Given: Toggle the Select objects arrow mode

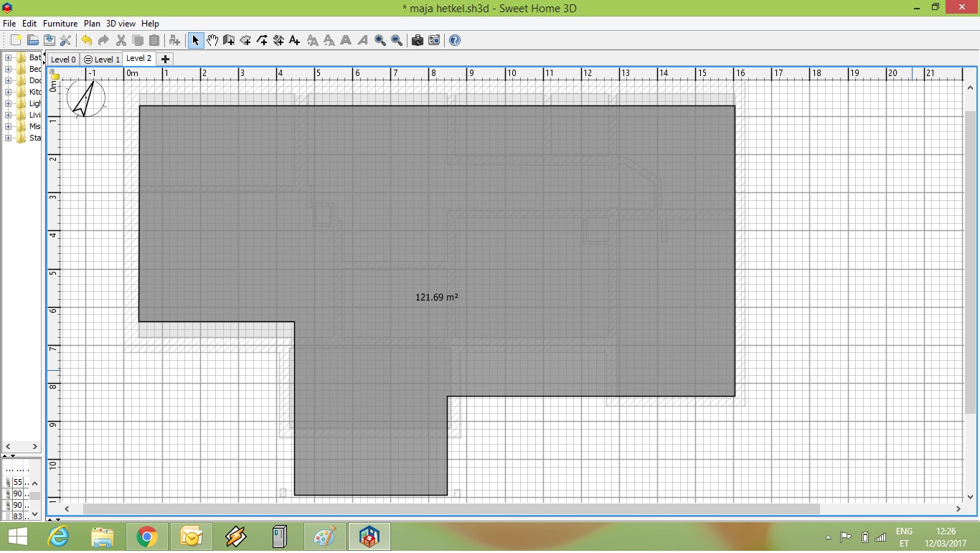Looking at the screenshot, I should pyautogui.click(x=196, y=41).
